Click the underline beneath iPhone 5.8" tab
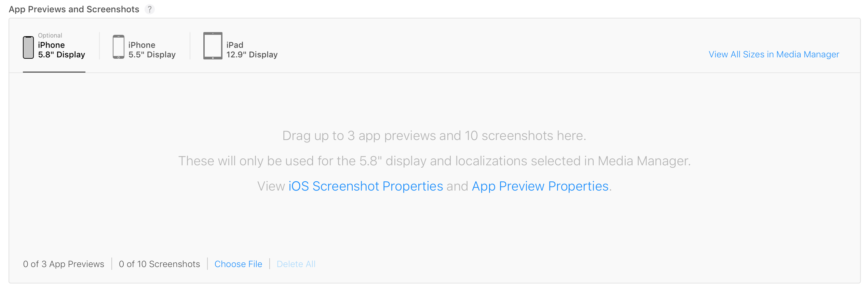This screenshot has height=292, width=868. click(x=54, y=72)
